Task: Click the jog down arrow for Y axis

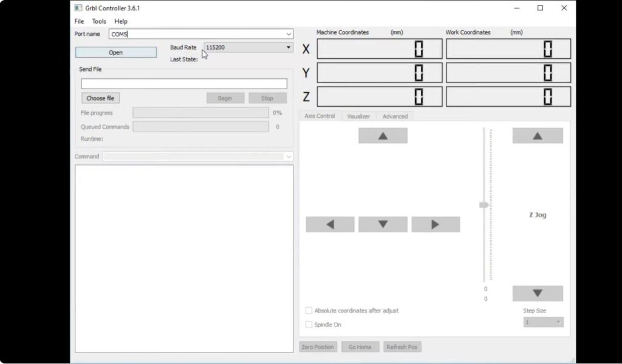Action: pos(383,224)
